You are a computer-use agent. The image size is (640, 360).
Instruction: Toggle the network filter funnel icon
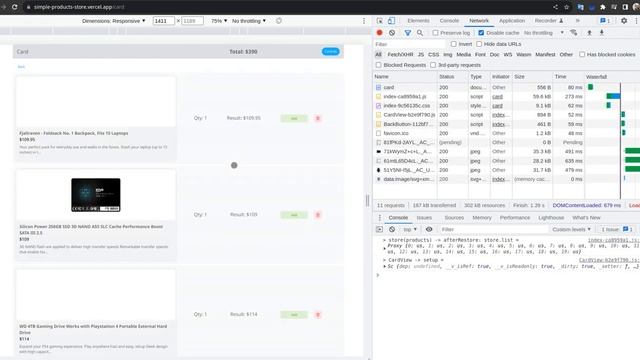[x=407, y=33]
